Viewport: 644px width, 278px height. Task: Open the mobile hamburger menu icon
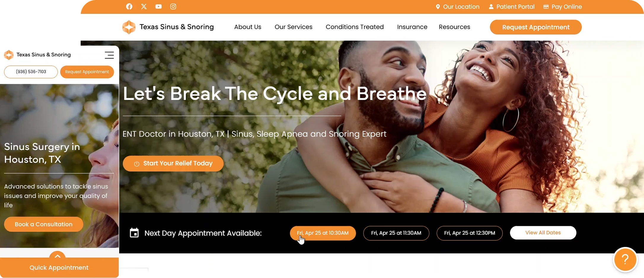coord(109,55)
